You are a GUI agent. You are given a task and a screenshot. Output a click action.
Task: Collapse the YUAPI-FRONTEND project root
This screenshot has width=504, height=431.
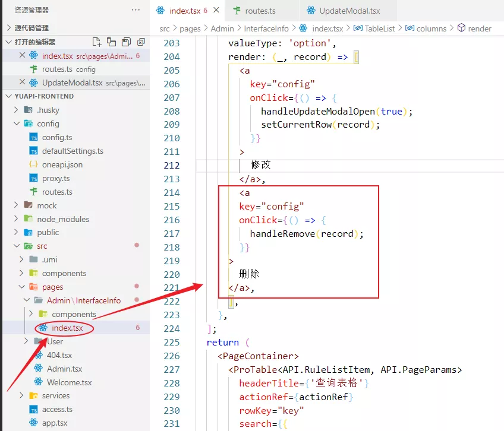[x=9, y=96]
